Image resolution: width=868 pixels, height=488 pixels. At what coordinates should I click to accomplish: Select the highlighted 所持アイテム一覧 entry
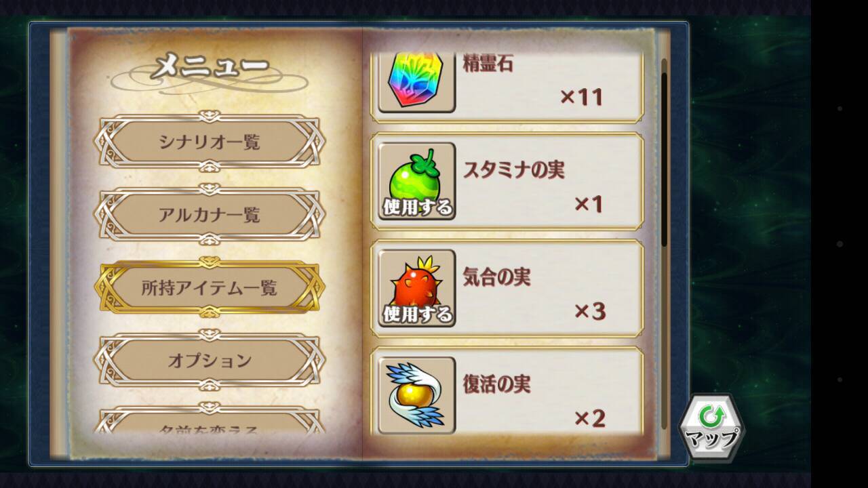(x=210, y=288)
